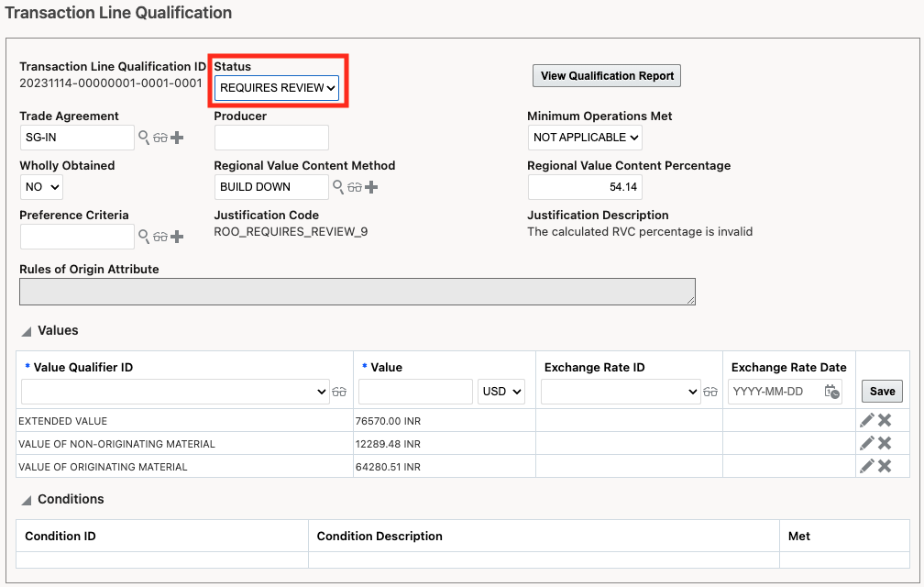Screen dimensions: 924x587
Task: Collapse the Values section
Action: click(26, 331)
